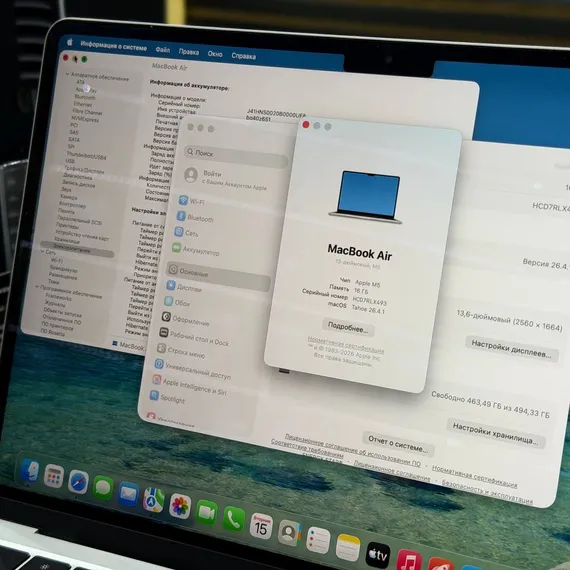570x570 pixels.
Task: Open Mail from the Dock
Action: [x=128, y=494]
